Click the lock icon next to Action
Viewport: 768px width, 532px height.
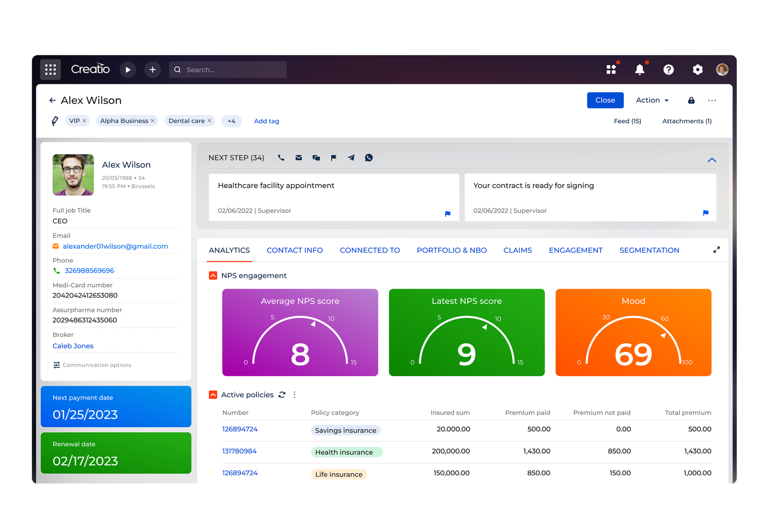(691, 100)
